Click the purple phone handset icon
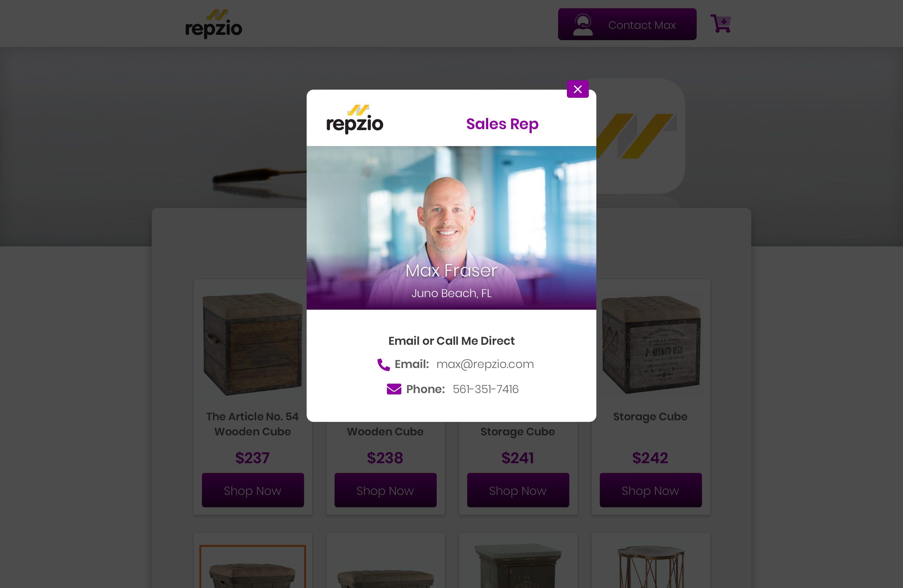Viewport: 903px width, 588px height. (x=383, y=364)
